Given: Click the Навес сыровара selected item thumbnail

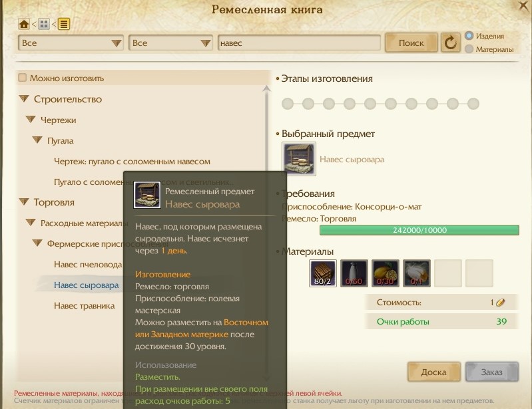Looking at the screenshot, I should pos(298,159).
